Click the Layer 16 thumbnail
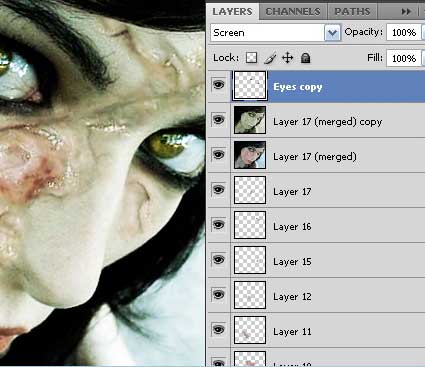 [250, 225]
